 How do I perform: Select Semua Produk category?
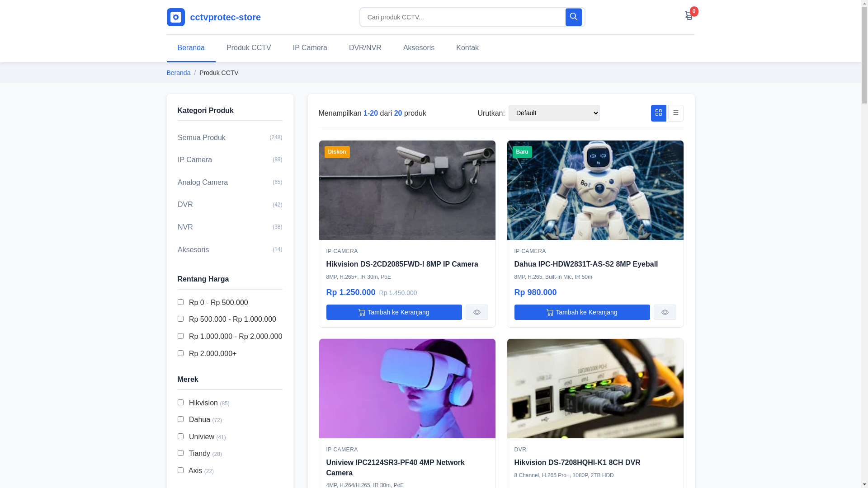[x=230, y=138]
